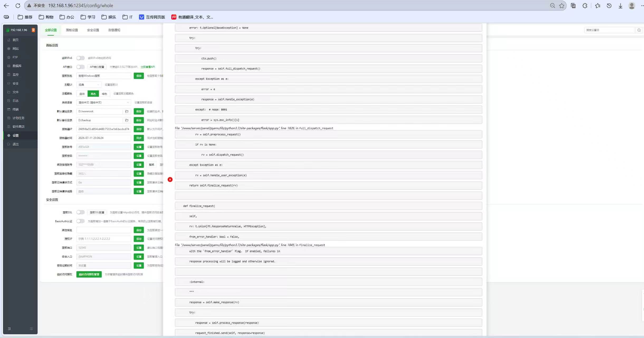Viewport: 644px width, 338px height.
Task: Expand the 系统语言 dropdown
Action: (x=104, y=102)
